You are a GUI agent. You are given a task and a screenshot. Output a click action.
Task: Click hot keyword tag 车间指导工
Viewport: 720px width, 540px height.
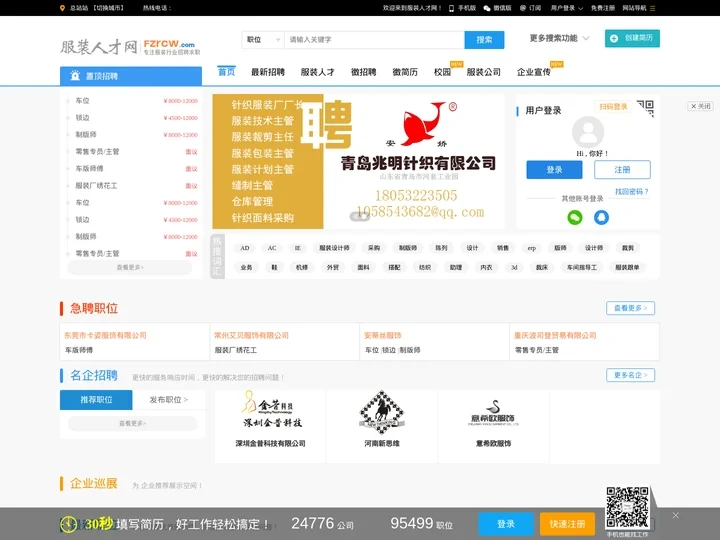coord(582,267)
